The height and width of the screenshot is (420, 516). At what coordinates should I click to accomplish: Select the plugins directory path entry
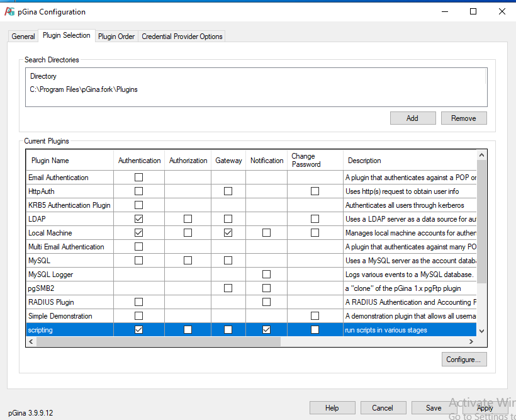coord(84,89)
